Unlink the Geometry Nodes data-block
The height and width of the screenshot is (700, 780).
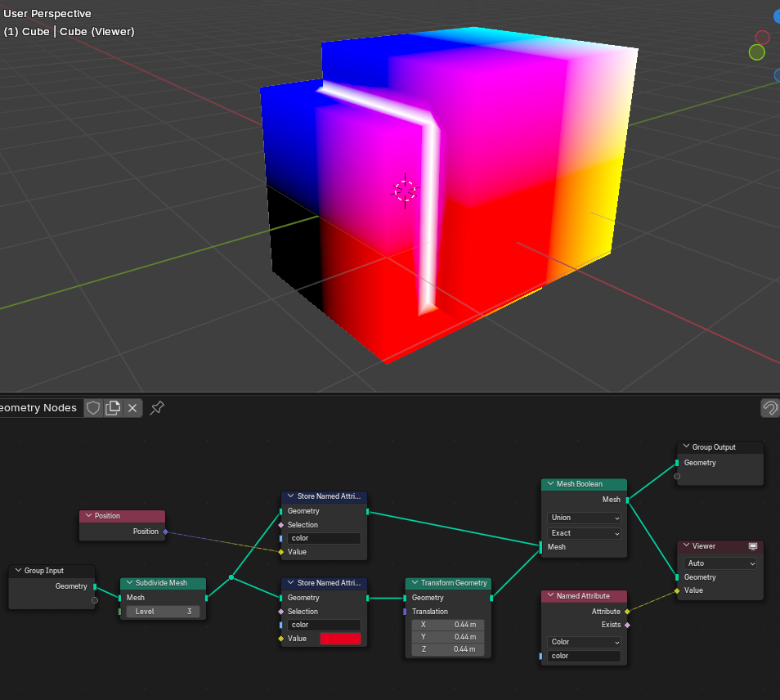click(x=132, y=408)
